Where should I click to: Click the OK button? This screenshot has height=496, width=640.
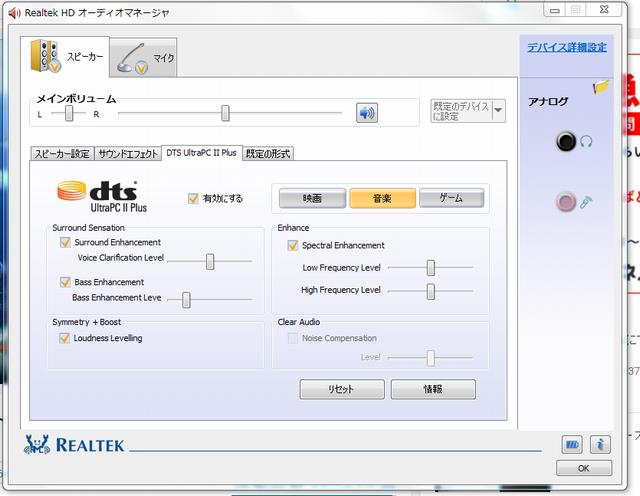click(x=584, y=468)
